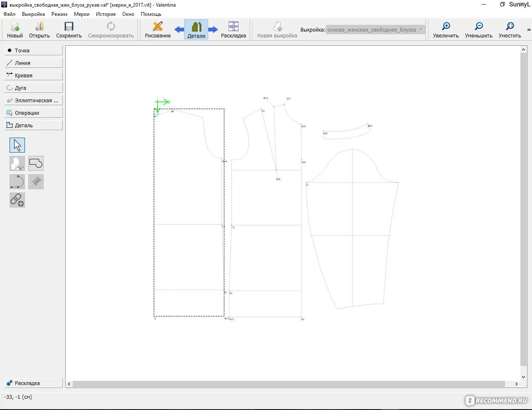Click the blue left arrow icon
Image resolution: width=532 pixels, height=410 pixels.
(179, 30)
